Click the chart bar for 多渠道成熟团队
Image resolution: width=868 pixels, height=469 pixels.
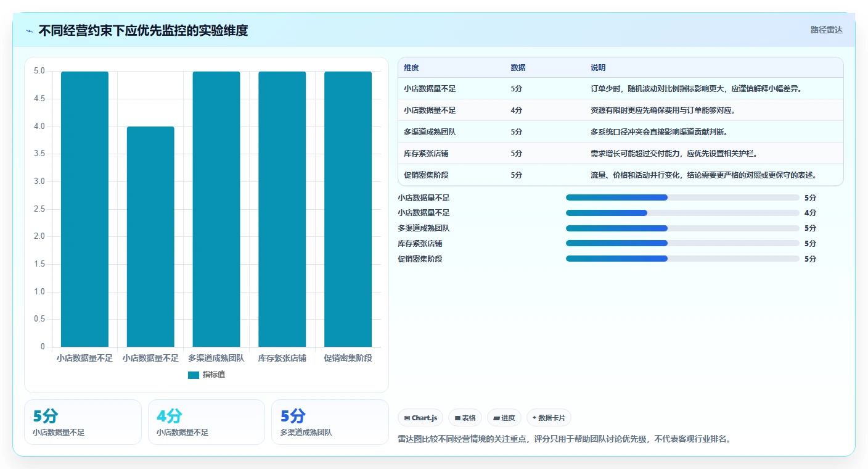pyautogui.click(x=216, y=209)
